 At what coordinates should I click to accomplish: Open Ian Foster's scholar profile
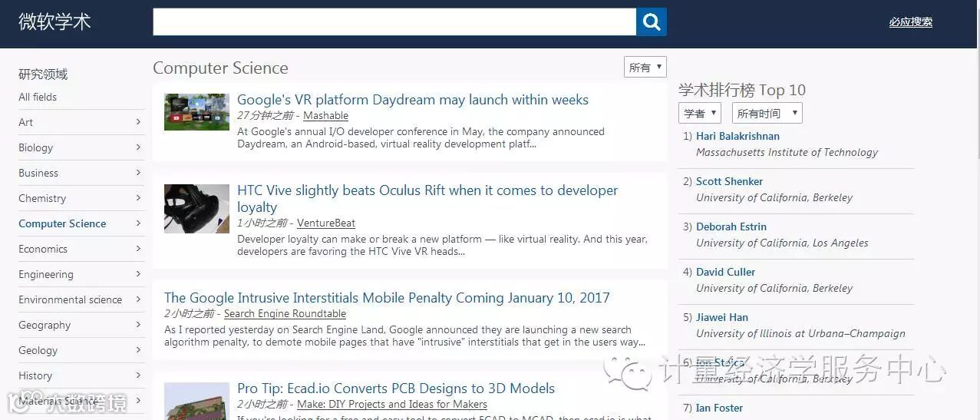(719, 408)
